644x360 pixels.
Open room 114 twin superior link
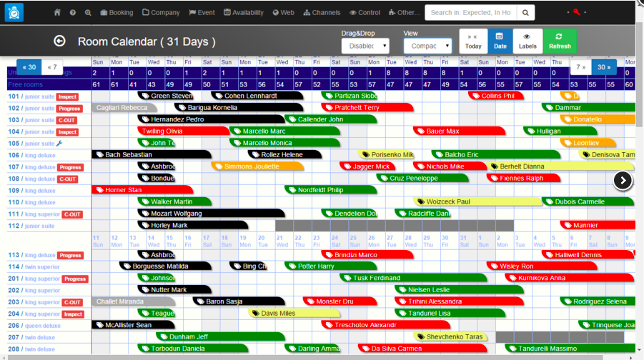pos(34,267)
